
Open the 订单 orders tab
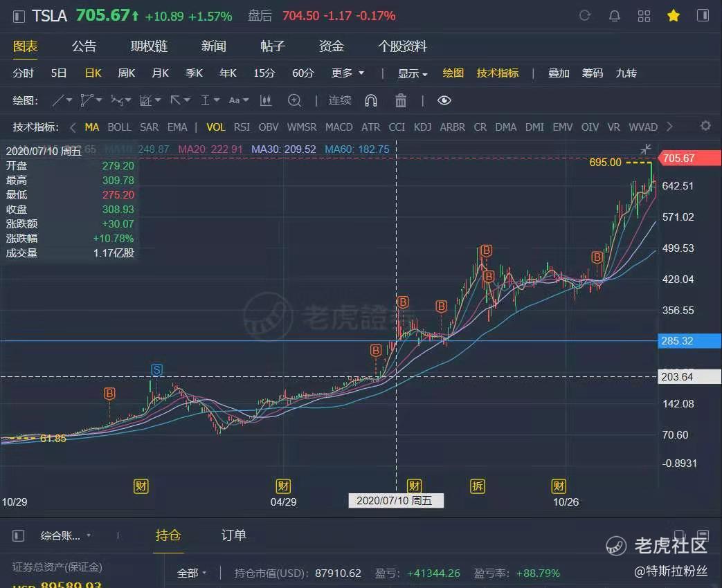click(x=234, y=535)
